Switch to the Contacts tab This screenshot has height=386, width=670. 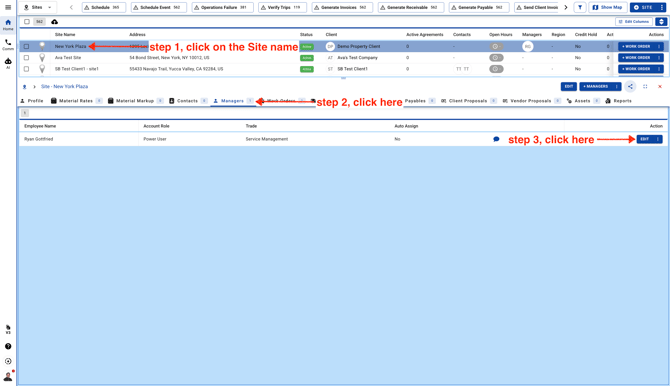[188, 101]
